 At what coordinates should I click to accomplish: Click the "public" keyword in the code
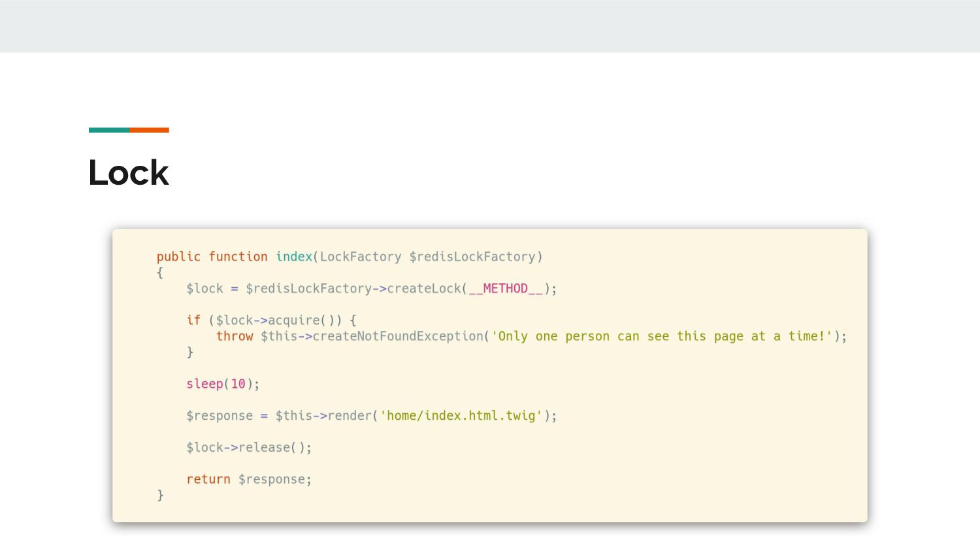(178, 257)
